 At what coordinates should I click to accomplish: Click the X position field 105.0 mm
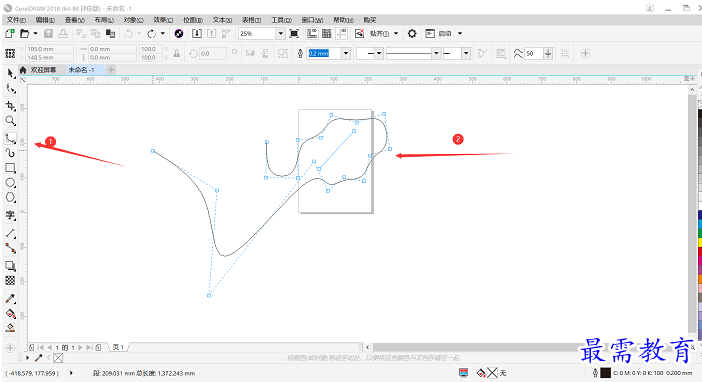click(49, 49)
